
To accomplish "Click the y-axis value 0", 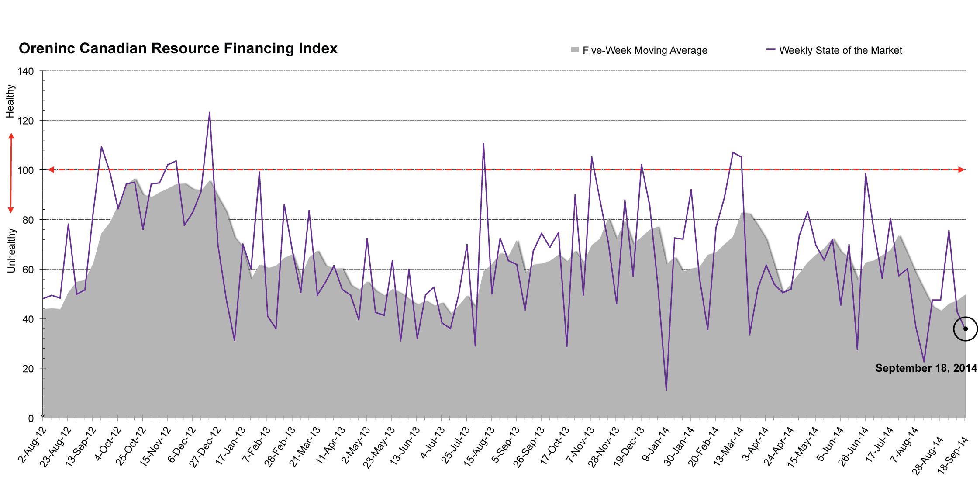I will pos(31,418).
